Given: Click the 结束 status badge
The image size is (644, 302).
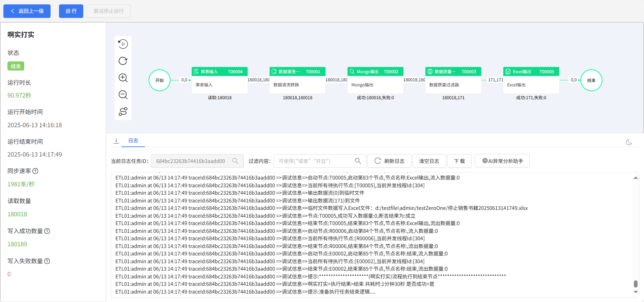Looking at the screenshot, I should click(16, 66).
